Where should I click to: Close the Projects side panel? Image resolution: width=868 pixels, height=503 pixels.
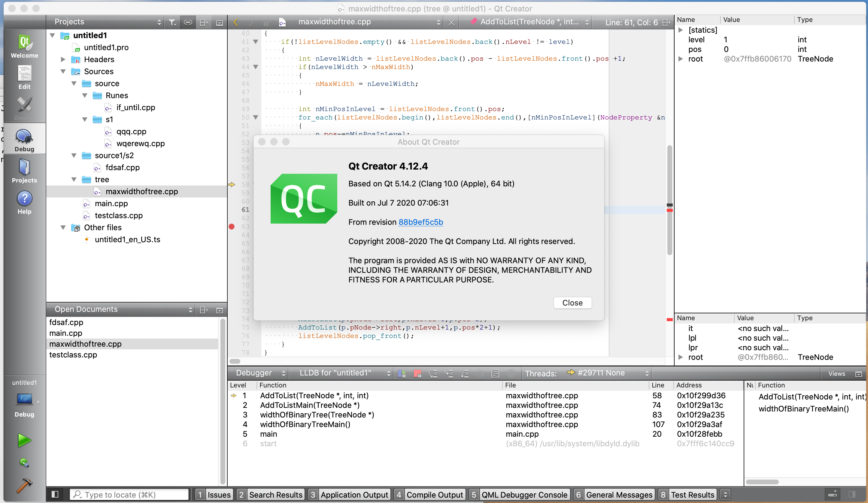220,23
